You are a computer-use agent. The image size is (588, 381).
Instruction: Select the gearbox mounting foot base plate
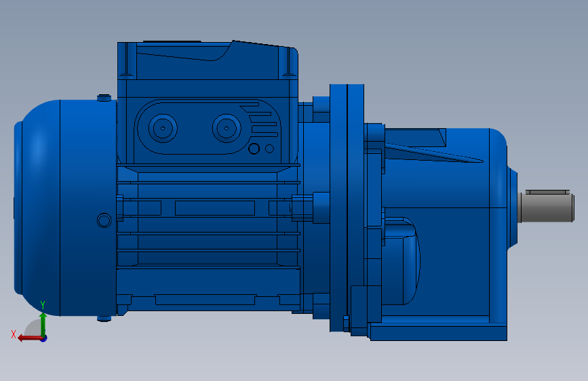(x=439, y=334)
